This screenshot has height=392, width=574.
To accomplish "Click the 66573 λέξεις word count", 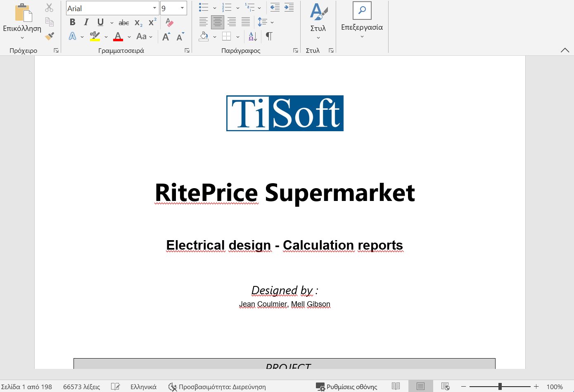I will click(x=81, y=387).
